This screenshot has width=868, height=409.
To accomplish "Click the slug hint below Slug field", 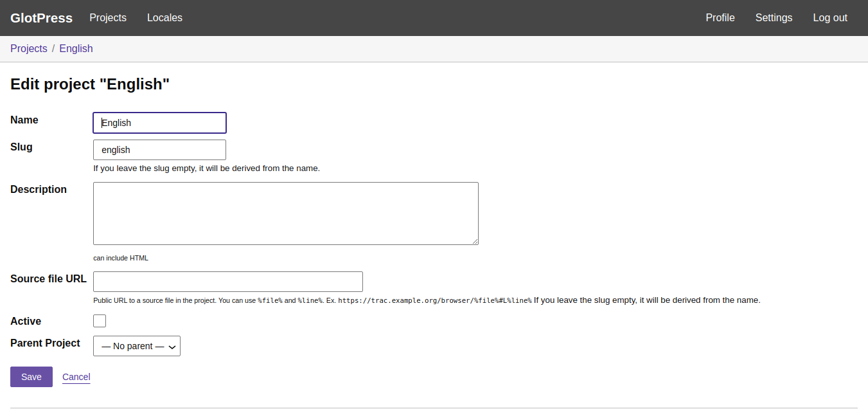I will coord(206,168).
